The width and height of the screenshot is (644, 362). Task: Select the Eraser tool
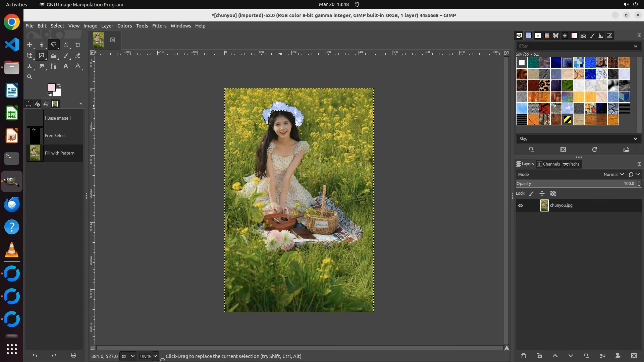click(x=77, y=56)
